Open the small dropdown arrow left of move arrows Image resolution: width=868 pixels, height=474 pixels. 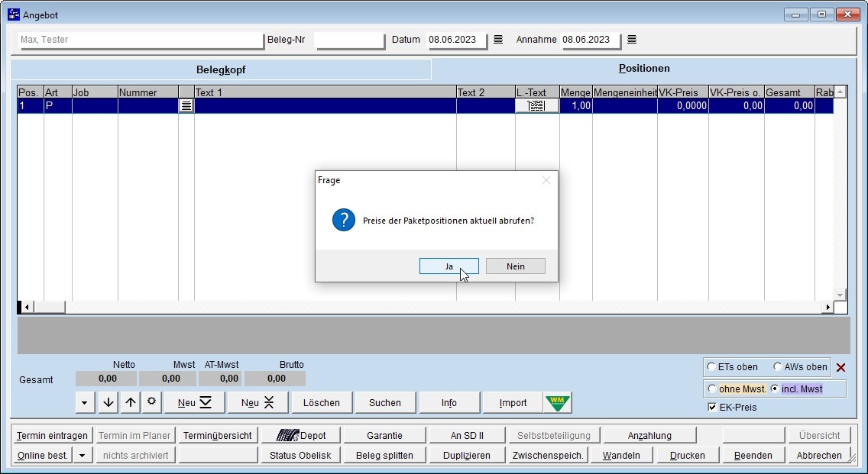tap(84, 403)
